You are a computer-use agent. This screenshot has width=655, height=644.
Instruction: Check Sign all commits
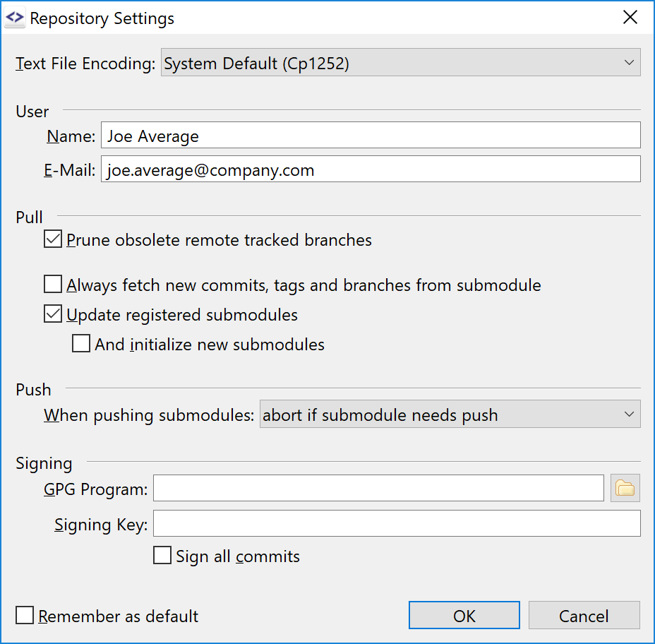(162, 555)
